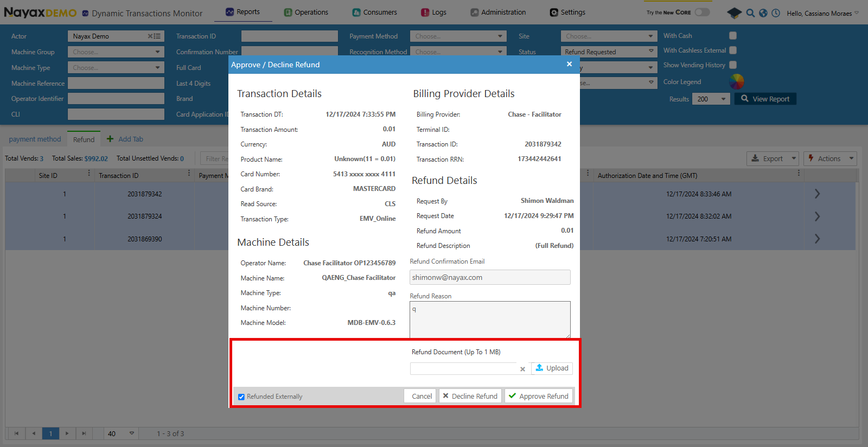Click the Cancel button
This screenshot has height=447, width=868.
421,396
